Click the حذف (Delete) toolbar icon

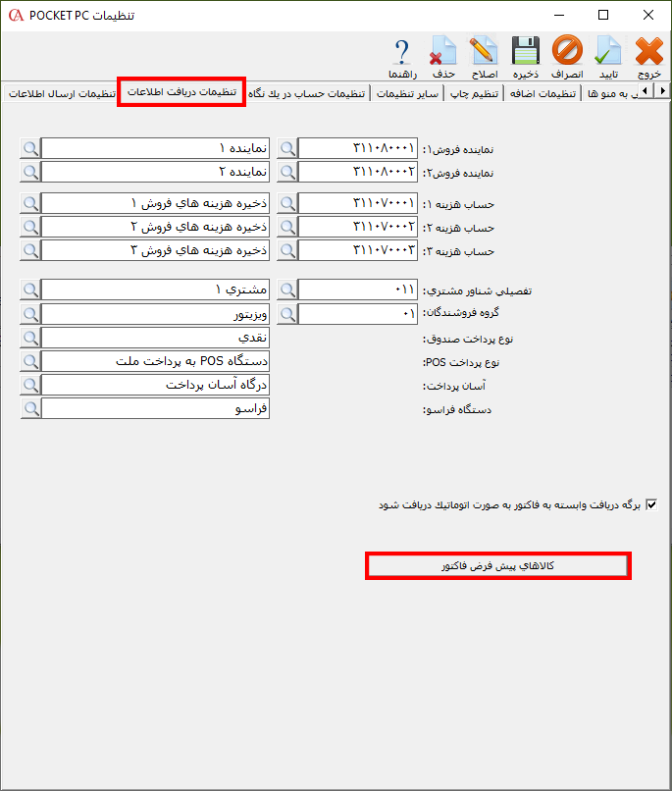pyautogui.click(x=443, y=57)
